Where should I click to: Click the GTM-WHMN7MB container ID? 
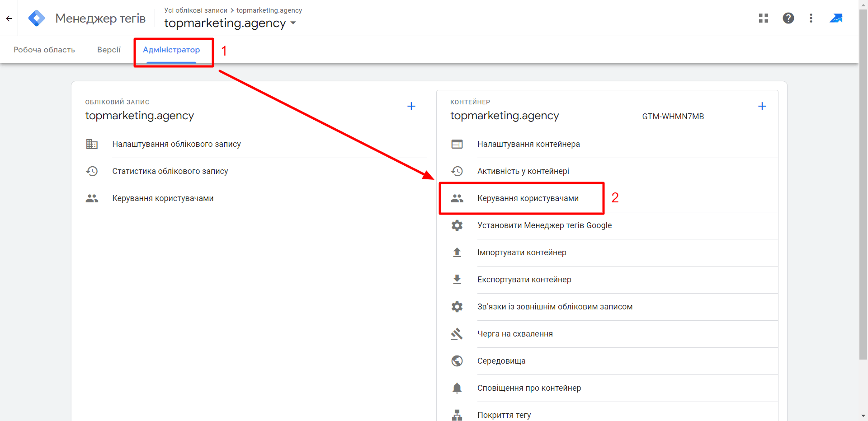pos(673,117)
